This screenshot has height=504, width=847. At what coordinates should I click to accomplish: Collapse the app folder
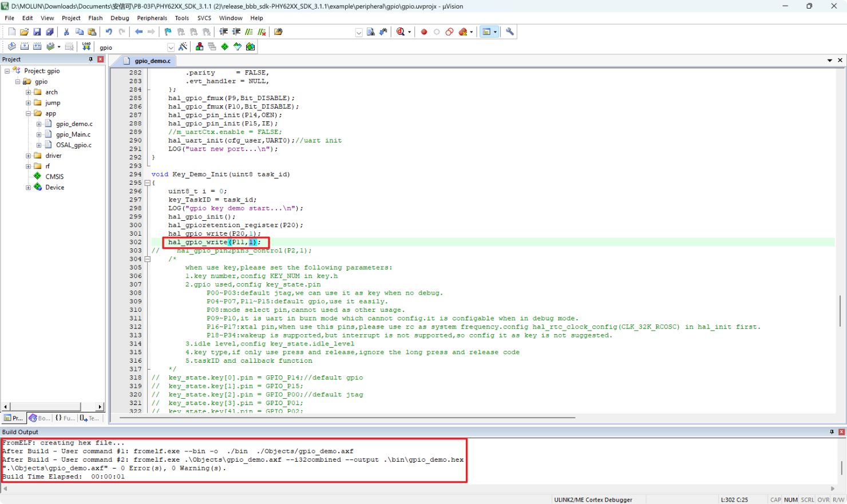[x=28, y=113]
